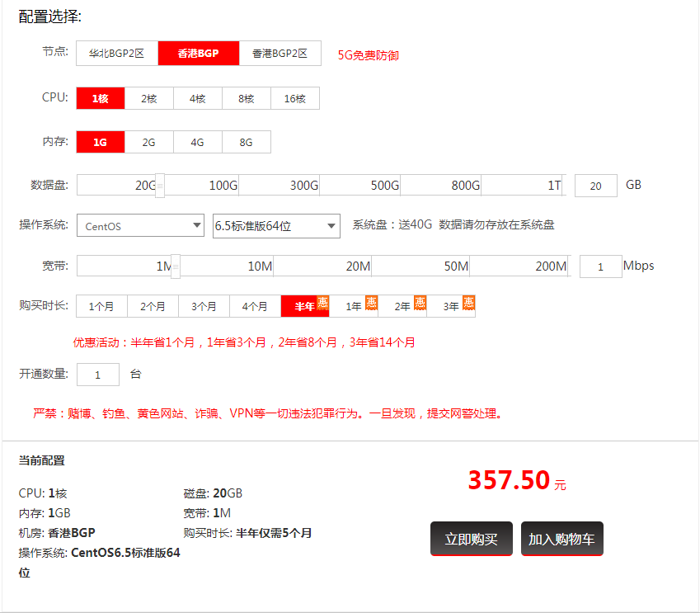This screenshot has height=613, width=700.
Task: Click the 立即购买 button
Action: (471, 539)
